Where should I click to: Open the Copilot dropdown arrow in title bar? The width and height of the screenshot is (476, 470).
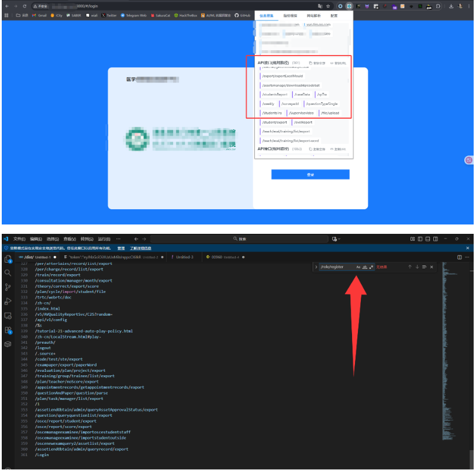339,239
